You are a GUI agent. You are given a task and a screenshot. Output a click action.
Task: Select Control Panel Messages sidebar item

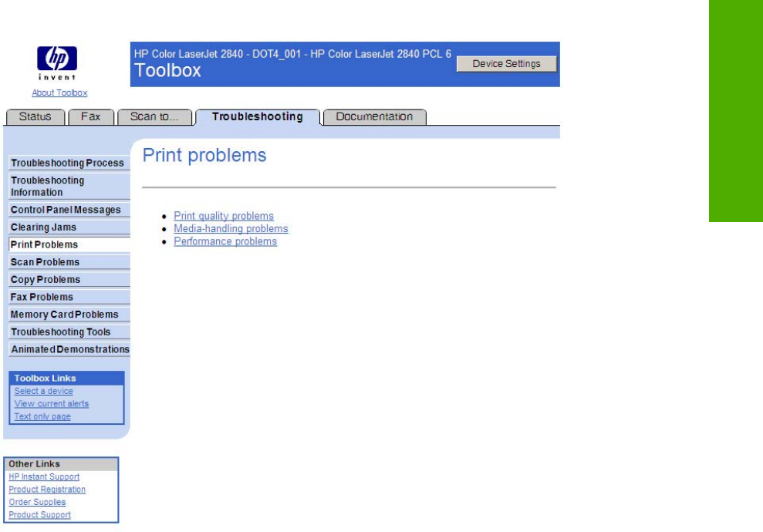point(69,210)
